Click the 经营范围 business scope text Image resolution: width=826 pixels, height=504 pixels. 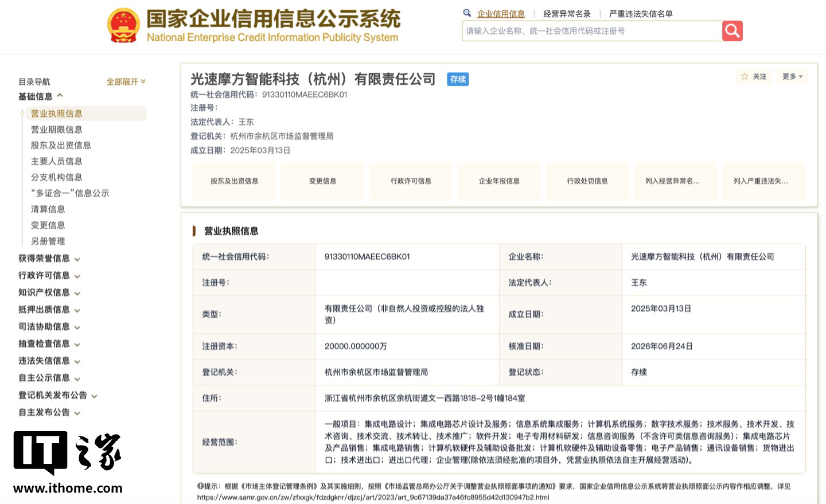pyautogui.click(x=559, y=442)
